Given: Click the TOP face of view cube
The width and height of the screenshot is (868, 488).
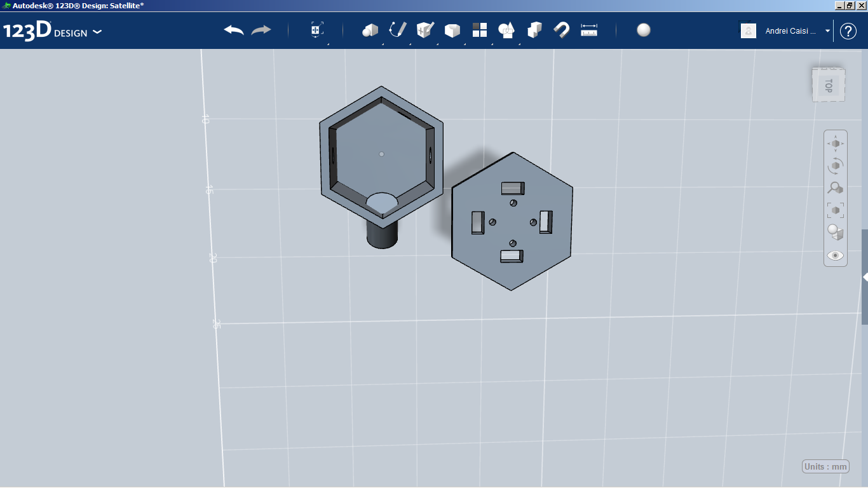Looking at the screenshot, I should (829, 85).
